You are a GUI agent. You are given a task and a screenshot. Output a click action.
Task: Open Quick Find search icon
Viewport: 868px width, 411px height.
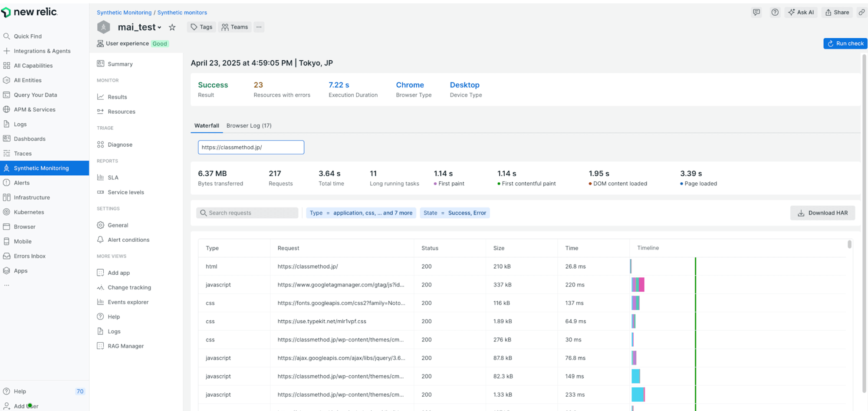tap(7, 36)
